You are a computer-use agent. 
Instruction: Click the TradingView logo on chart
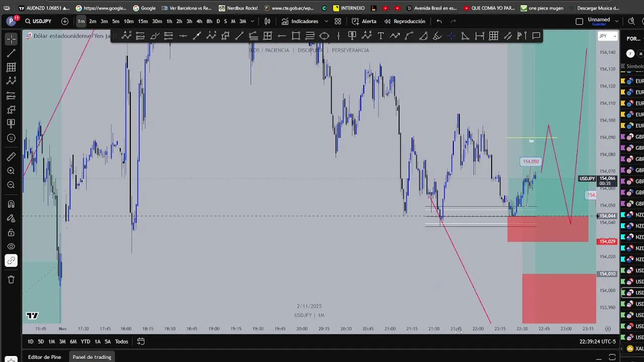32,316
